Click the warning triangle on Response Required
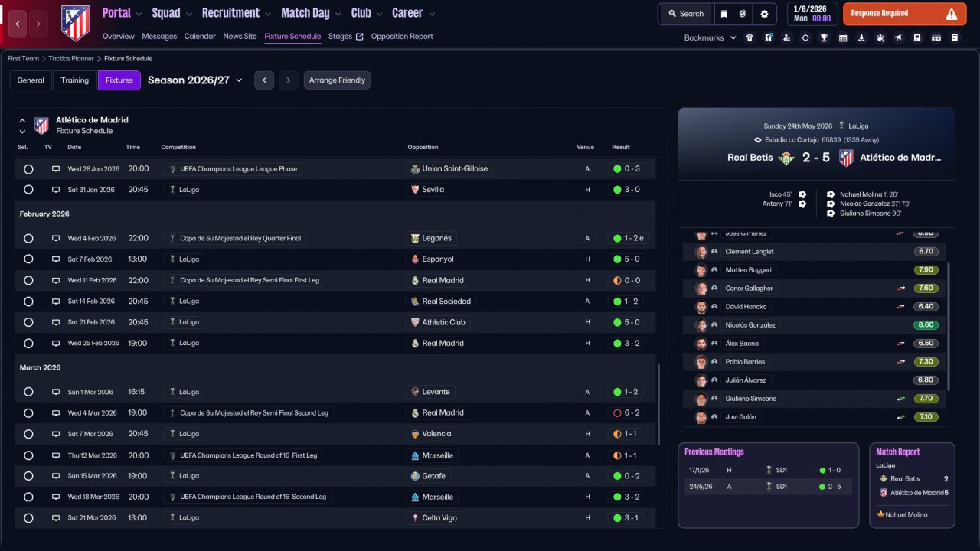 pyautogui.click(x=951, y=14)
